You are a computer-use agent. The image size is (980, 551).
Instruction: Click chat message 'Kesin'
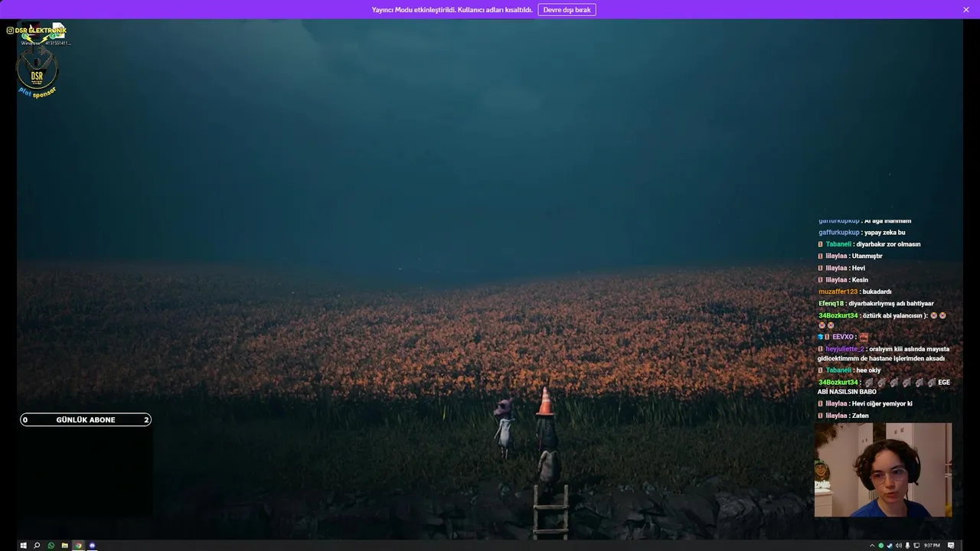[x=860, y=280]
